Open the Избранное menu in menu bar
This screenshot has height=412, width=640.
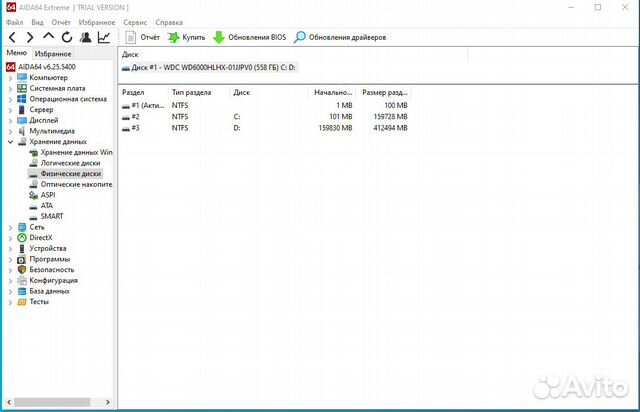[x=97, y=22]
